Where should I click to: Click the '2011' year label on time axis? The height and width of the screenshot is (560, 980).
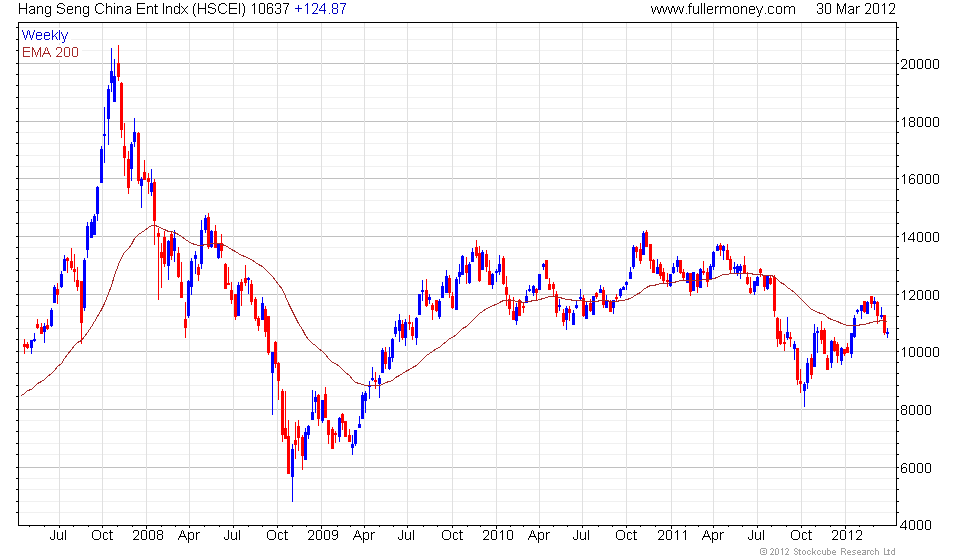click(672, 536)
